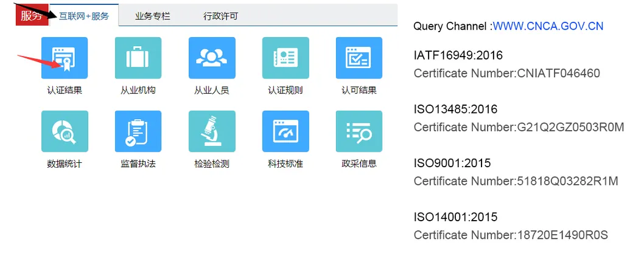Click the 检验检测 text label
644x262 pixels.
pyautogui.click(x=211, y=164)
